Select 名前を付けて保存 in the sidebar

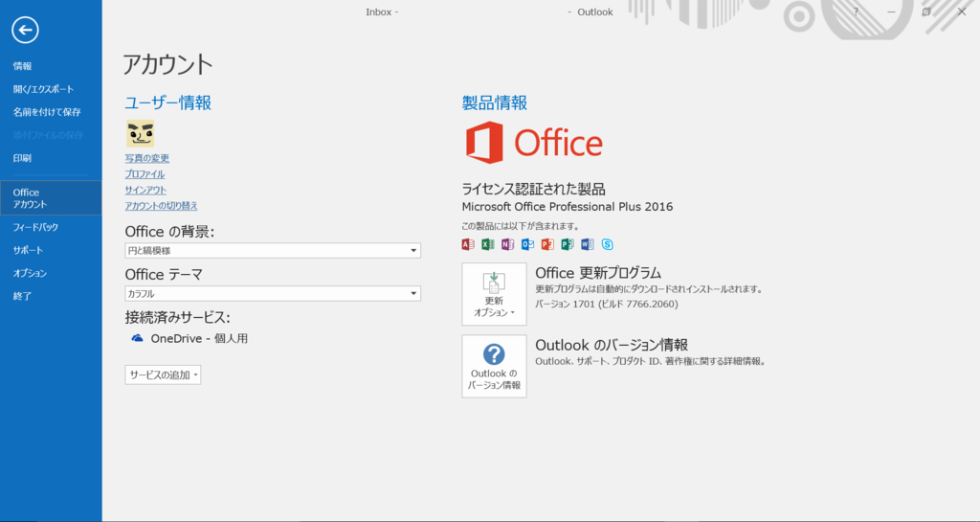click(x=51, y=112)
